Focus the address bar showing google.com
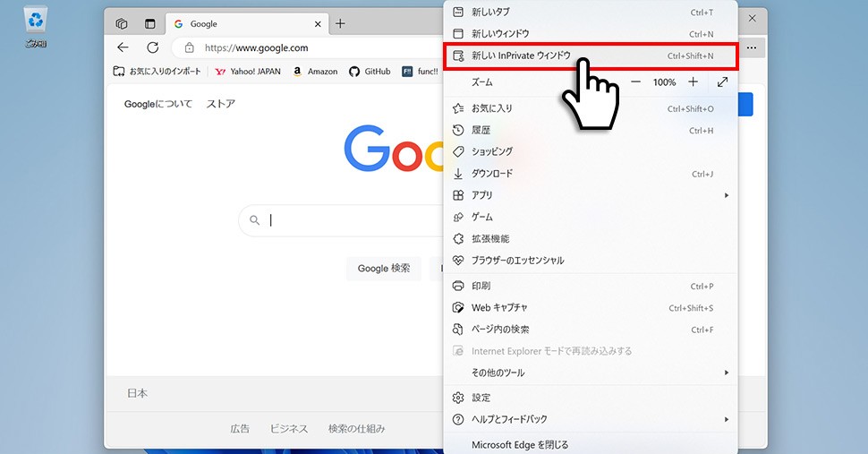 point(310,47)
